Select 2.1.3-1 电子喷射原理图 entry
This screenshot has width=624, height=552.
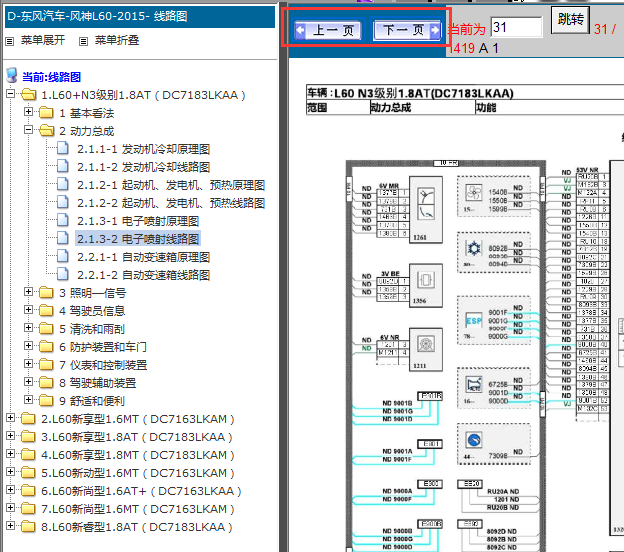click(138, 221)
